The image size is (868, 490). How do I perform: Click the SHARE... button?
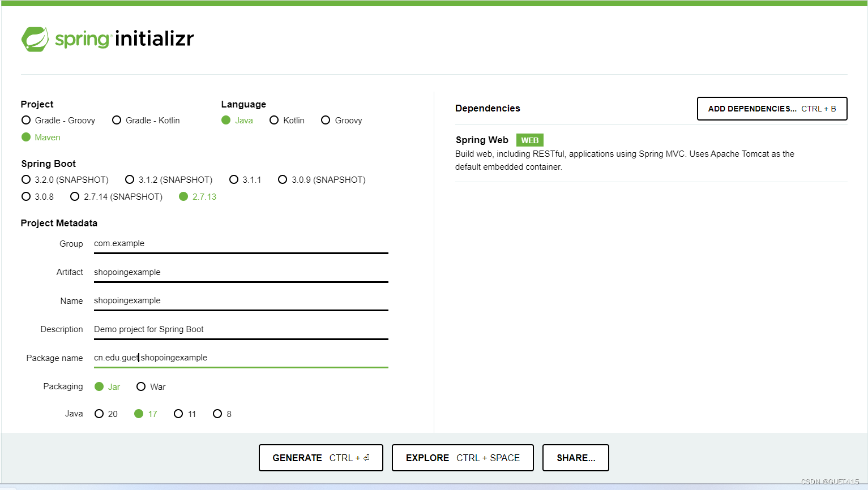pos(576,458)
